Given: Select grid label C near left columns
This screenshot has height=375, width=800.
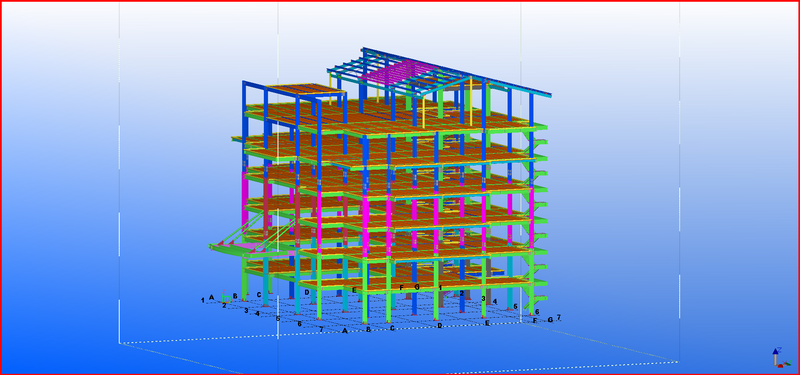Looking at the screenshot, I should [259, 294].
